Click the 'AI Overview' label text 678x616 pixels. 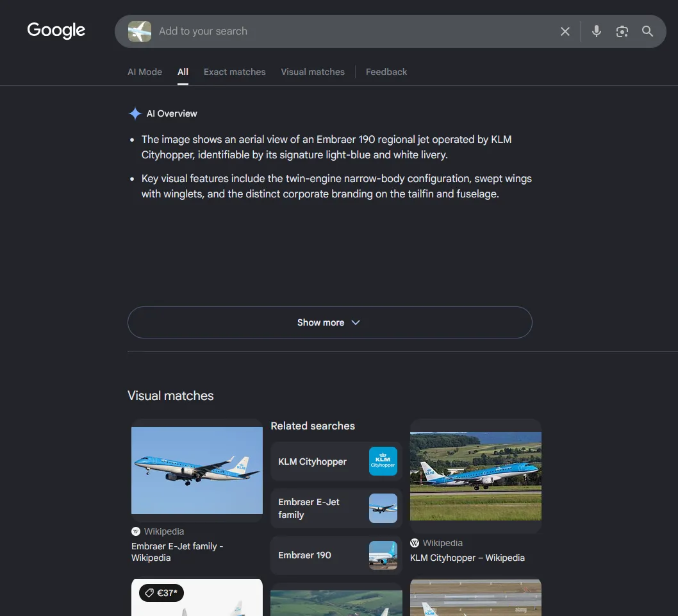coord(172,113)
